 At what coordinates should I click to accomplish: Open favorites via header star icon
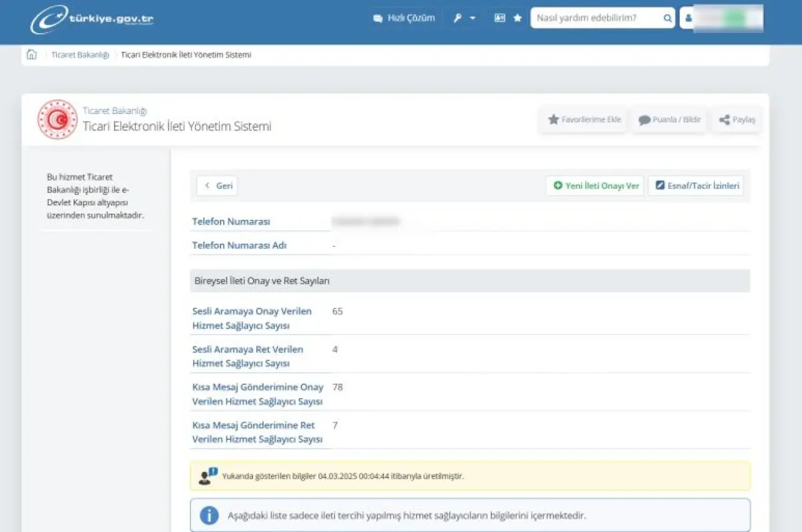coord(518,18)
